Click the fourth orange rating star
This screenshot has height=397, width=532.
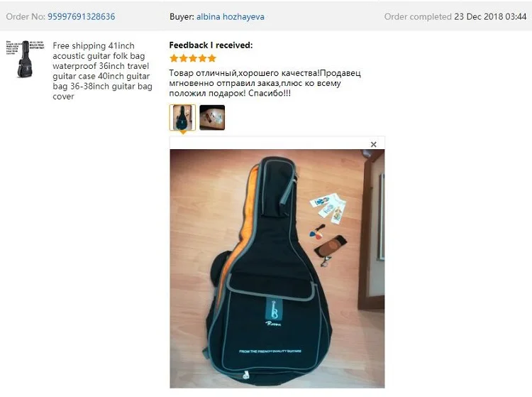point(203,58)
